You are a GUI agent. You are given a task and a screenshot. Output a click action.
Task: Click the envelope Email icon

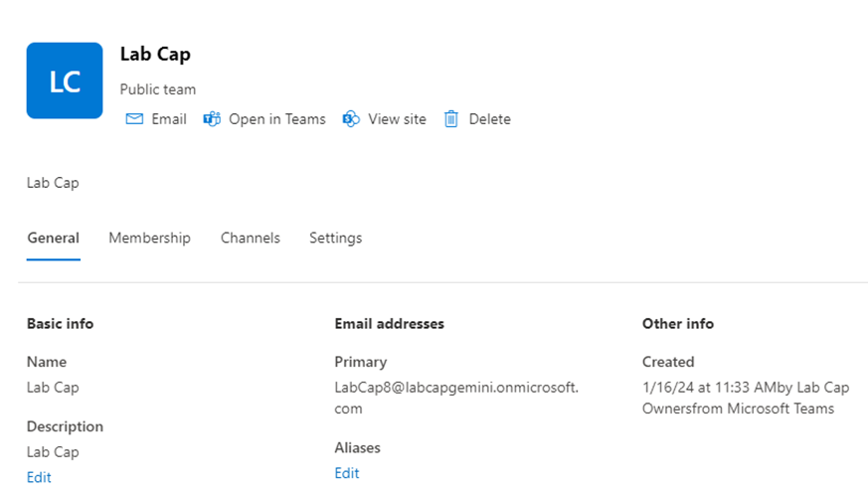tap(134, 119)
